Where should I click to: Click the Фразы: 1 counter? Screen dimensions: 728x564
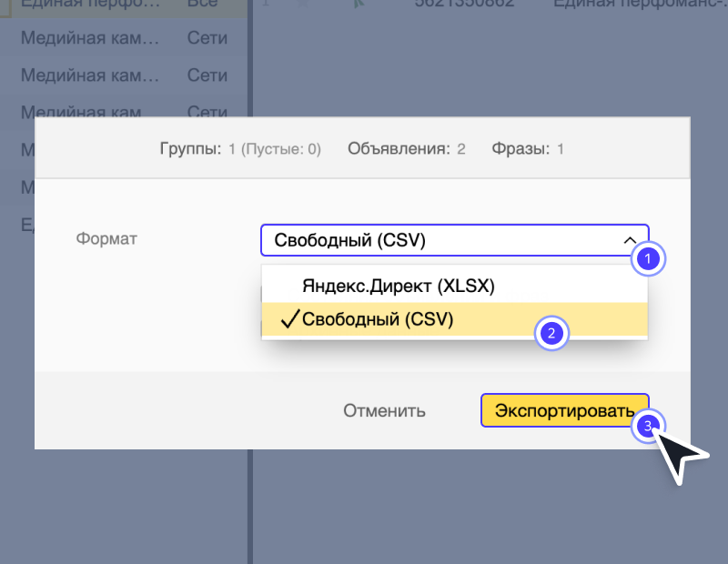coord(528,148)
